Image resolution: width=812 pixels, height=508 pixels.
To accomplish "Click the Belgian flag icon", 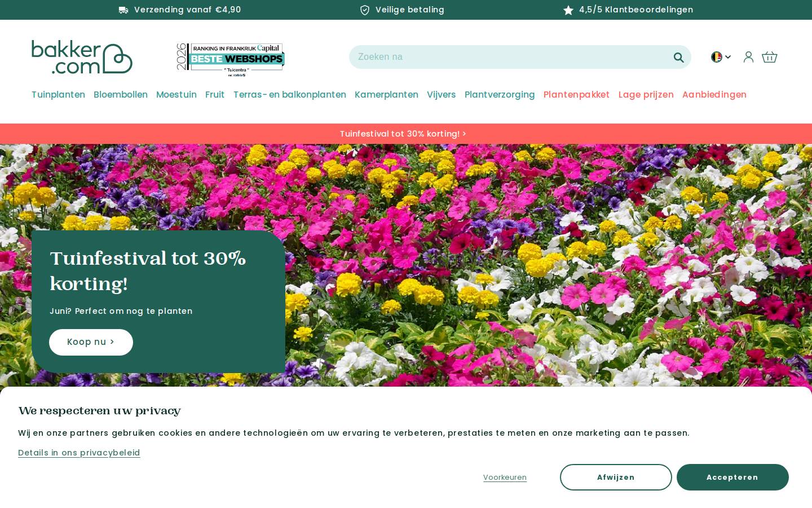I will click(716, 57).
